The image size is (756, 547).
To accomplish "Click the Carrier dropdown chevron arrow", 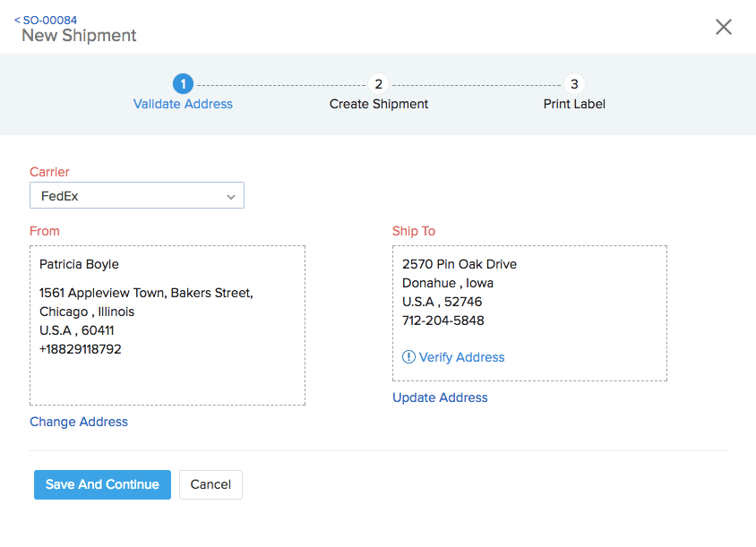I will (x=231, y=195).
